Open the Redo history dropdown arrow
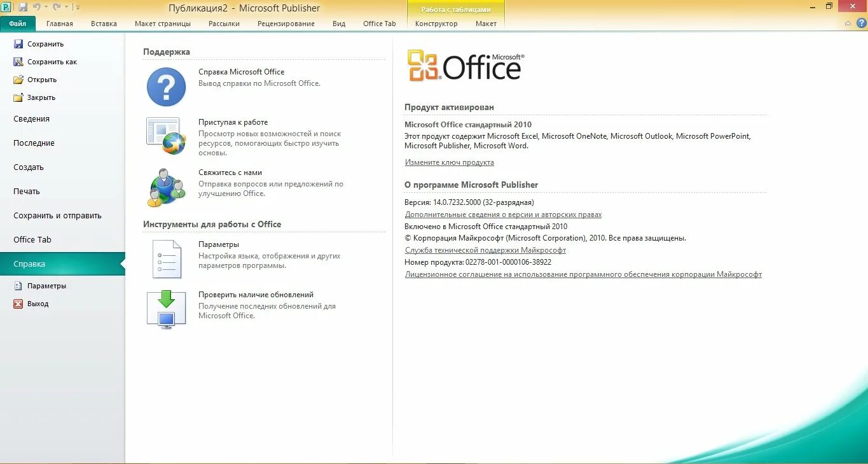868x464 pixels. (66, 8)
